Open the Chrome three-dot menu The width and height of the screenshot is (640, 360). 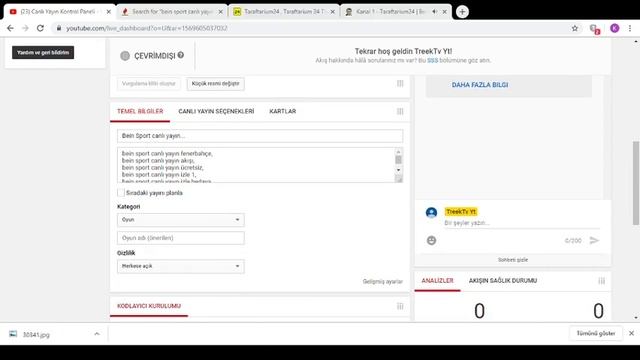[x=630, y=28]
